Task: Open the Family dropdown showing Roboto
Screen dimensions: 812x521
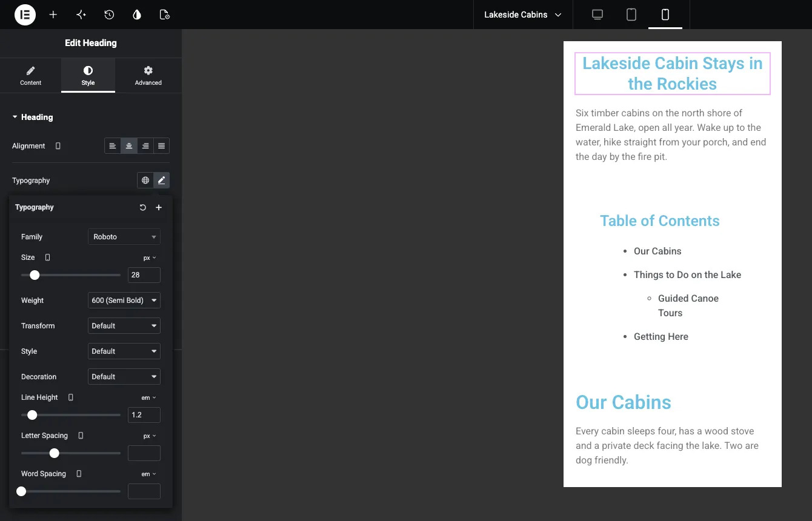Action: coord(124,237)
